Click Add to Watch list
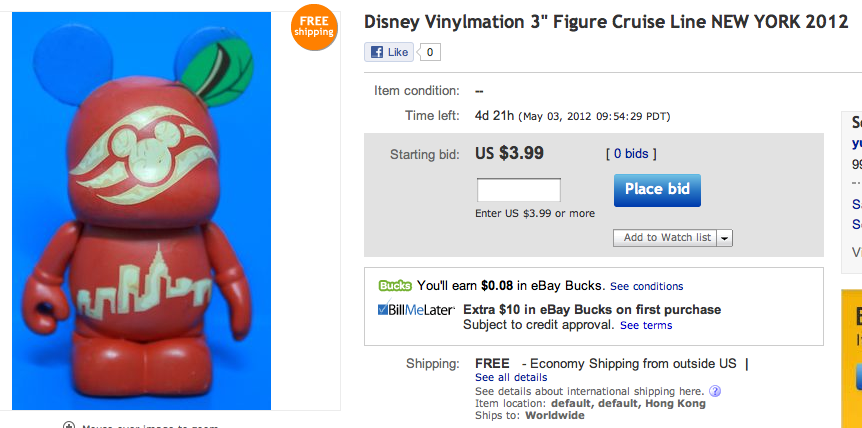The height and width of the screenshot is (428, 862). click(x=667, y=238)
